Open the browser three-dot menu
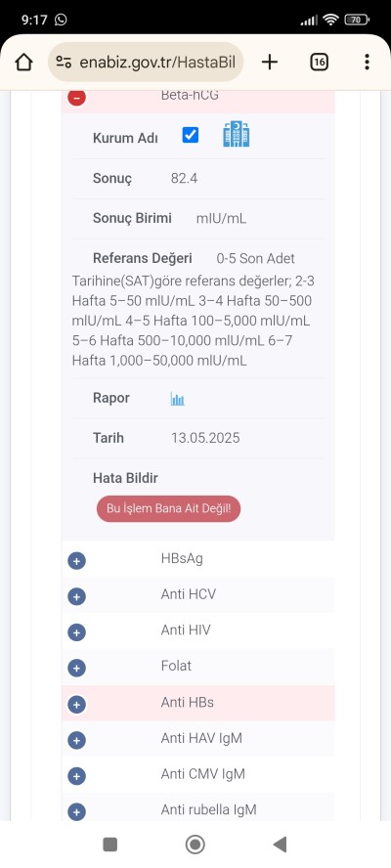The image size is (391, 868). (x=367, y=62)
